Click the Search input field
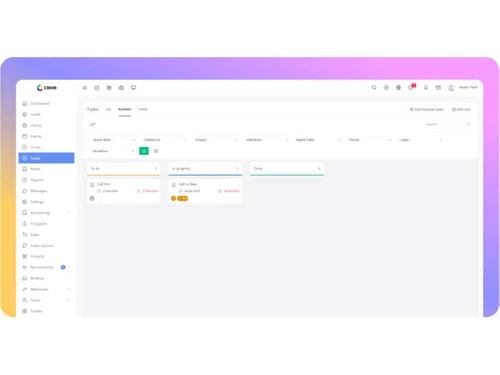500x375 pixels. (443, 124)
